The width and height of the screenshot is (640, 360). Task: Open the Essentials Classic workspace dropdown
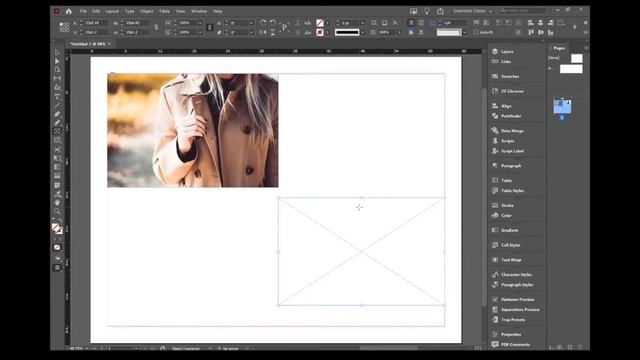pyautogui.click(x=473, y=11)
